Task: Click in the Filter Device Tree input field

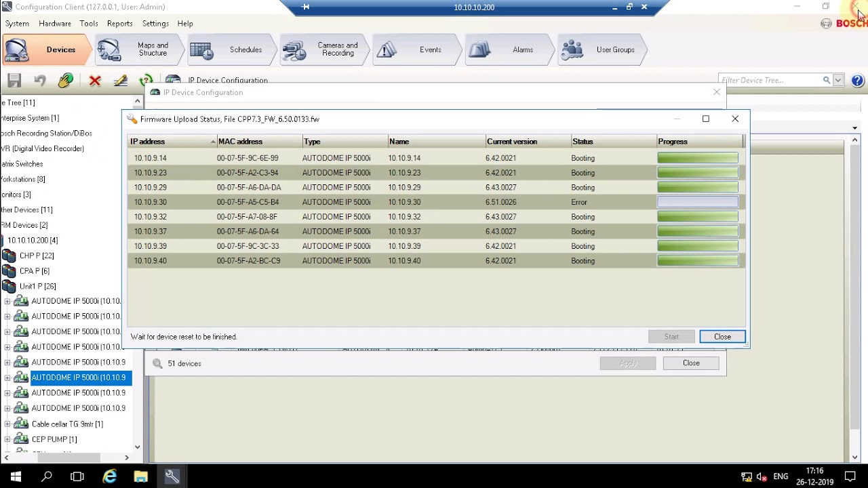Action: click(x=770, y=80)
